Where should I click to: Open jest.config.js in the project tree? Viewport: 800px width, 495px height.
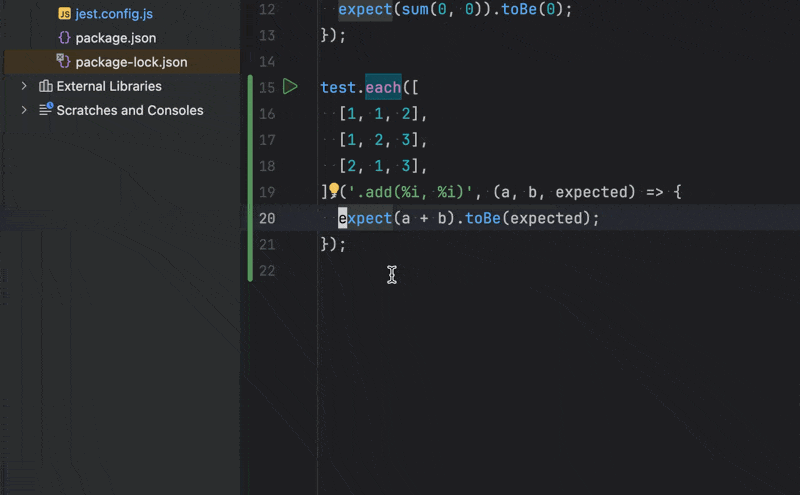(114, 14)
